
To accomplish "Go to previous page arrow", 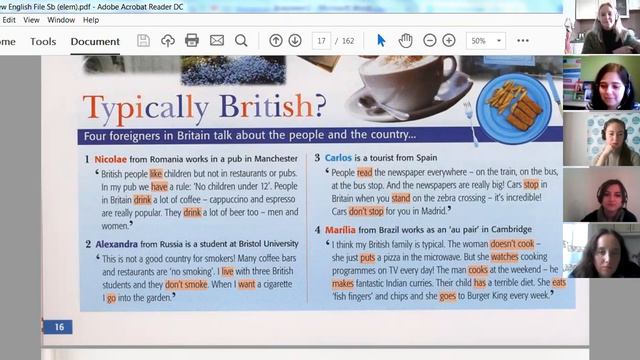I will point(276,40).
